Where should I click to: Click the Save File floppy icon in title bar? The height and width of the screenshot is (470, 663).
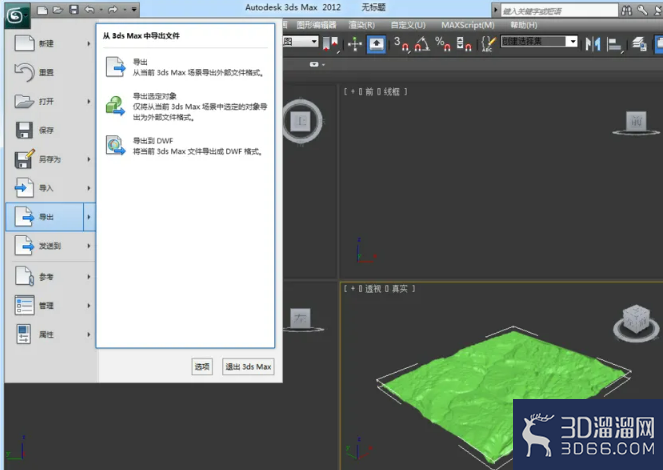[74, 9]
